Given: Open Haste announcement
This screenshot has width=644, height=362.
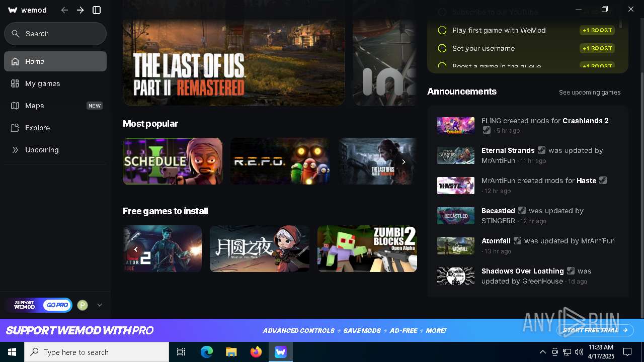Looking at the screenshot, I should click(528, 186).
